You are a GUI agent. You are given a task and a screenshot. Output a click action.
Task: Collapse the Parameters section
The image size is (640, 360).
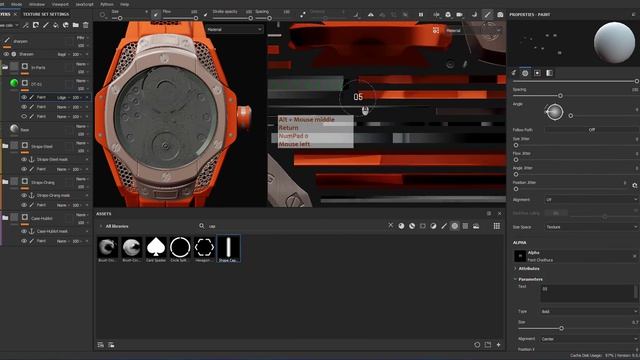point(528,279)
